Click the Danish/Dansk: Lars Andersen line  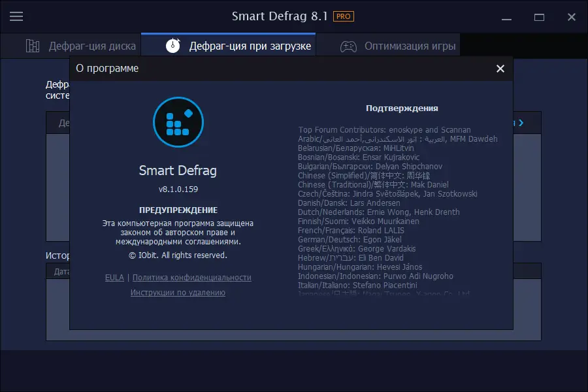coord(349,203)
